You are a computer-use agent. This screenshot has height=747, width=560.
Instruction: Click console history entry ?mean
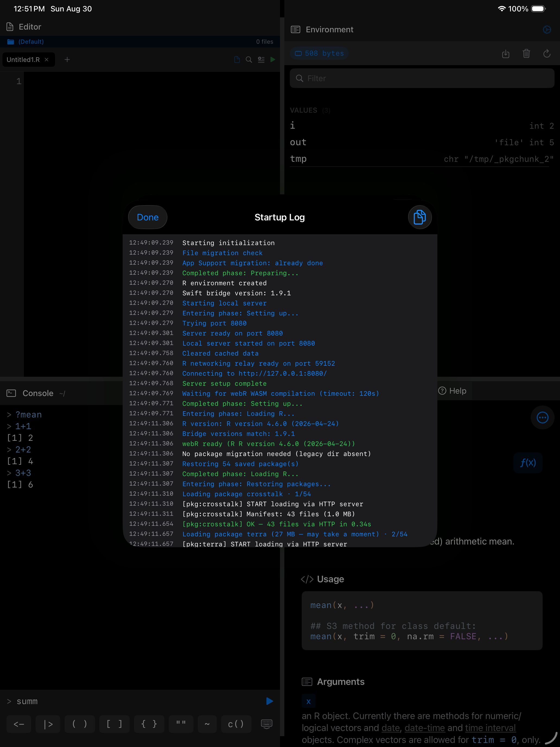tap(28, 414)
